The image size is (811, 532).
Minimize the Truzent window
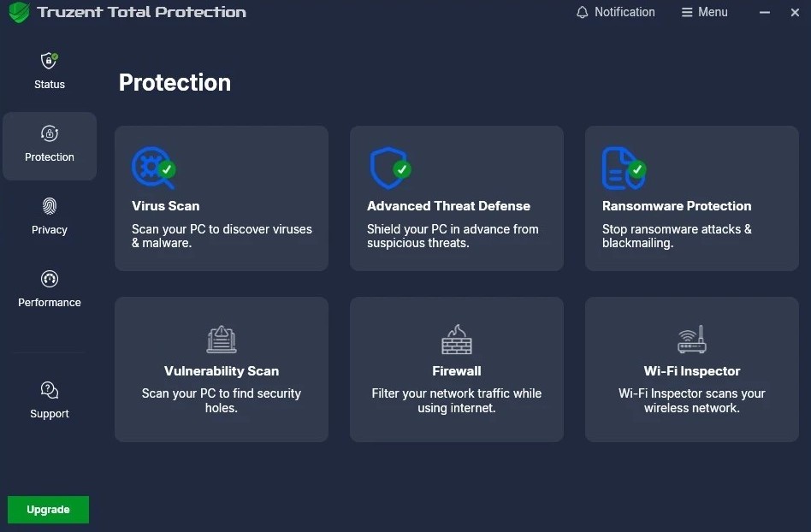click(764, 13)
